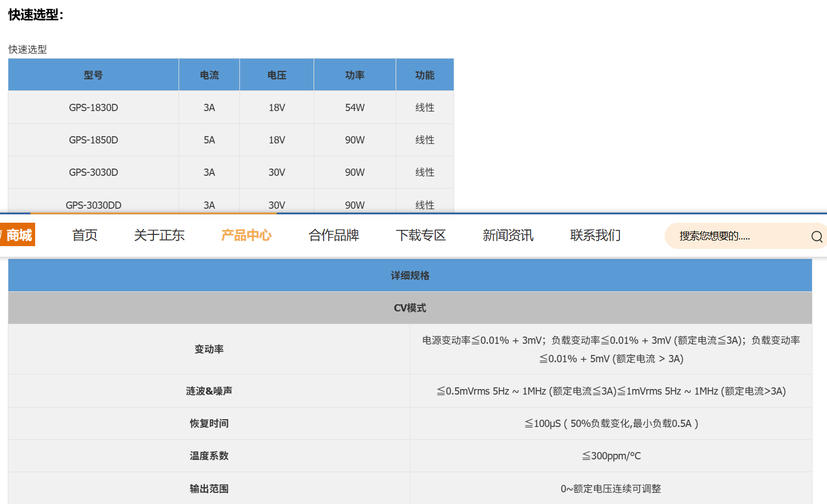Select the GPS-1850D model cell
Screen dimensions: 827x504
pos(93,140)
